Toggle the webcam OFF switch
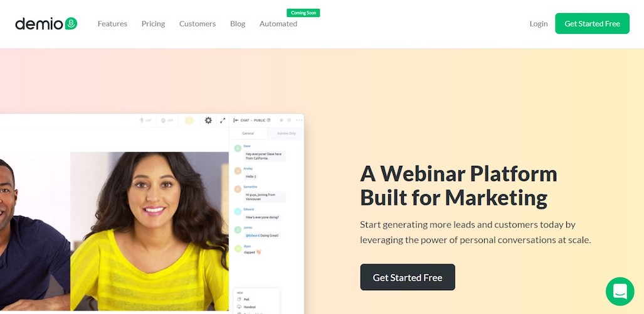The width and height of the screenshot is (644, 314). pos(167,120)
